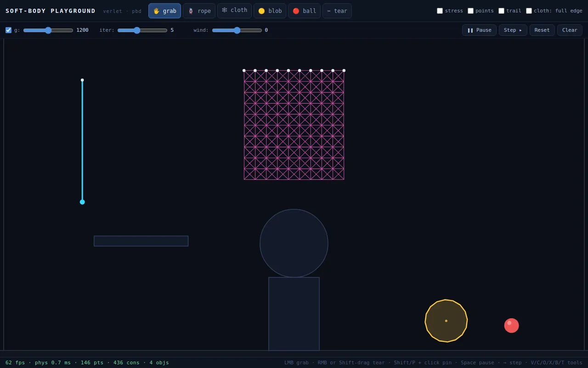This screenshot has width=588, height=368.
Task: Click the wind slider handle
Action: [x=237, y=30]
